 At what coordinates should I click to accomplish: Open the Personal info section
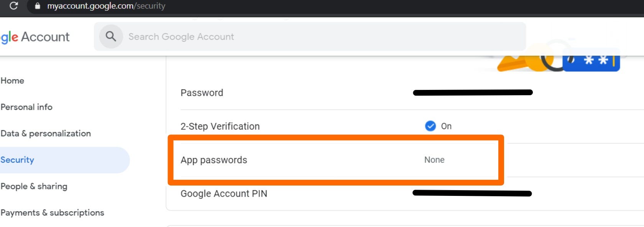point(26,107)
